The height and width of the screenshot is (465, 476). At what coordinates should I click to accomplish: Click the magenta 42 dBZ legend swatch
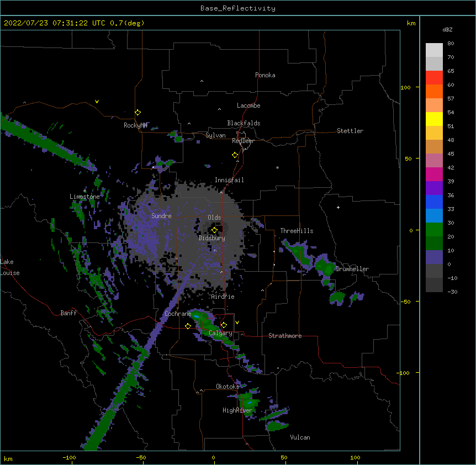(x=434, y=174)
